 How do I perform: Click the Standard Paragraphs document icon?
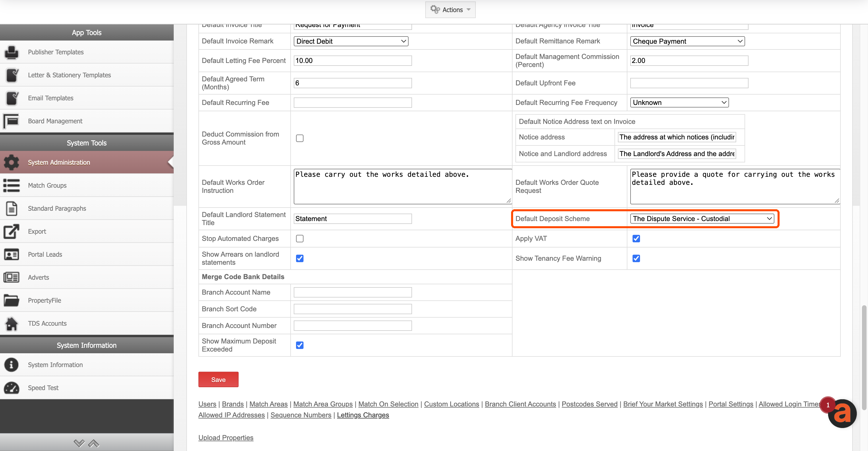click(11, 208)
